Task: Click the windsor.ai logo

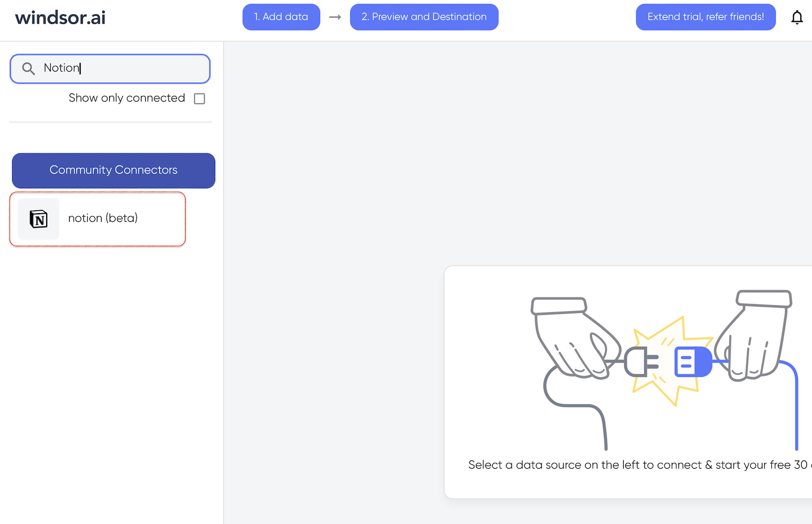Action: pyautogui.click(x=60, y=18)
